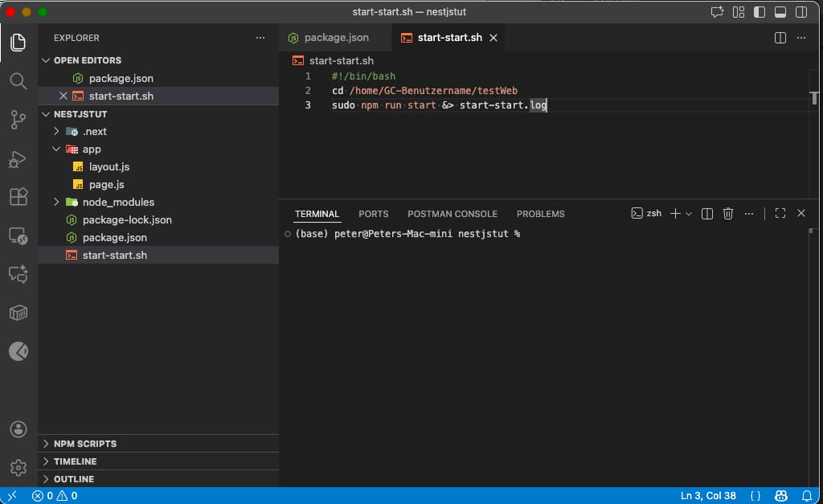This screenshot has height=504, width=823.
Task: Split the terminal panel
Action: [x=707, y=214]
